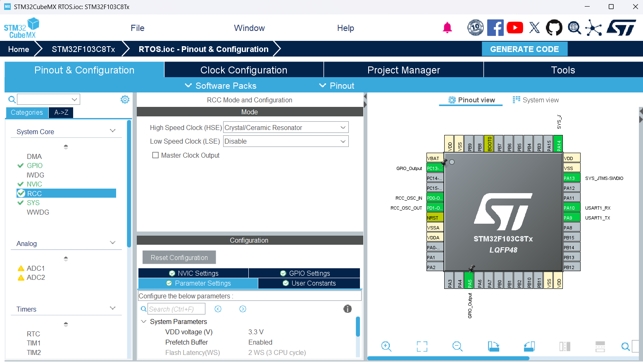The height and width of the screenshot is (364, 643).
Task: Click the ADC1 warning triangle icon
Action: (21, 268)
